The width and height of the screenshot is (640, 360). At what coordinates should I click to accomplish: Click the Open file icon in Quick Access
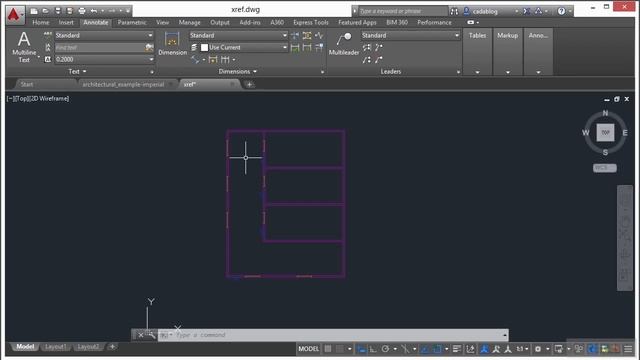(x=46, y=11)
